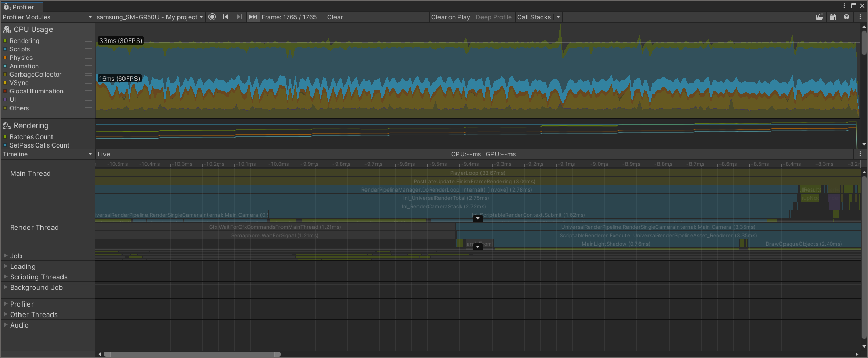This screenshot has width=868, height=358.
Task: Click the 16ms (60FPS) chart label
Action: tap(120, 78)
